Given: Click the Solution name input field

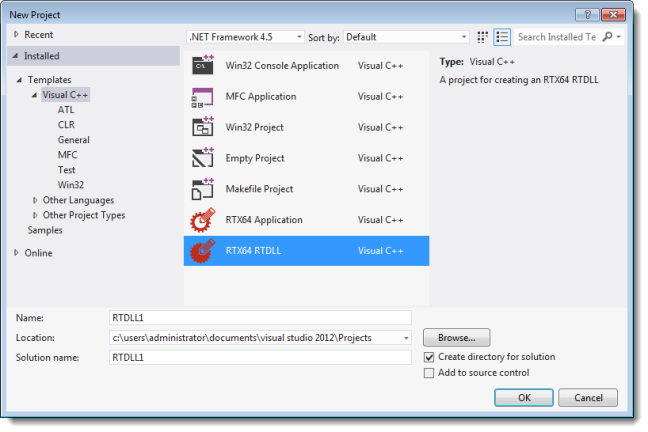Looking at the screenshot, I should (x=260, y=358).
